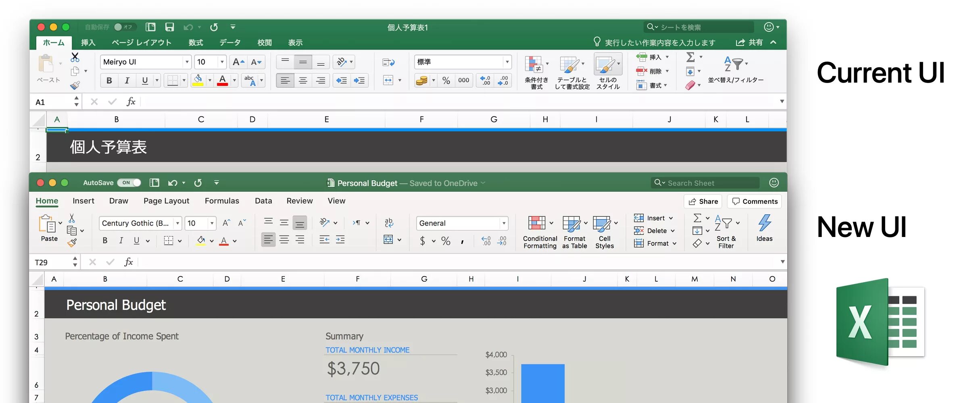Expand the Delete cells dropdown arrow in New UI
This screenshot has height=403, width=980.
point(673,231)
